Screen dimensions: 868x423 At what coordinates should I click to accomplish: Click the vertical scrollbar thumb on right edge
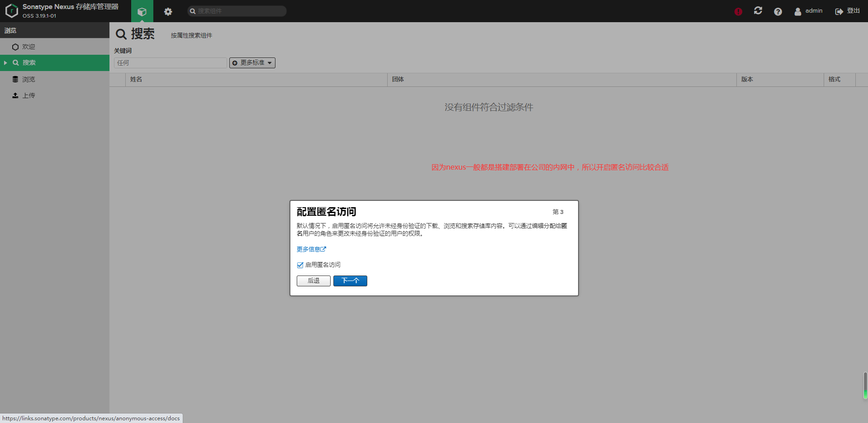(865, 385)
